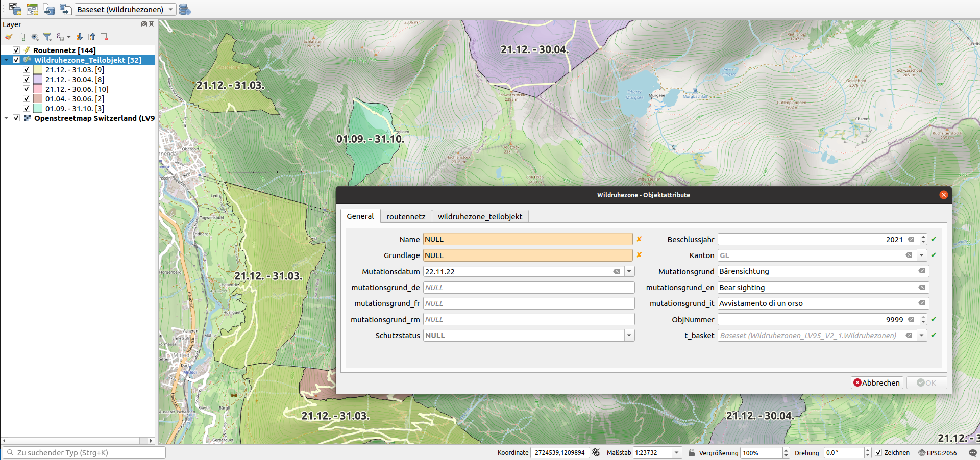Toggle the 21.12. - 30.06. category checkbox
The height and width of the screenshot is (460, 980).
coord(27,89)
